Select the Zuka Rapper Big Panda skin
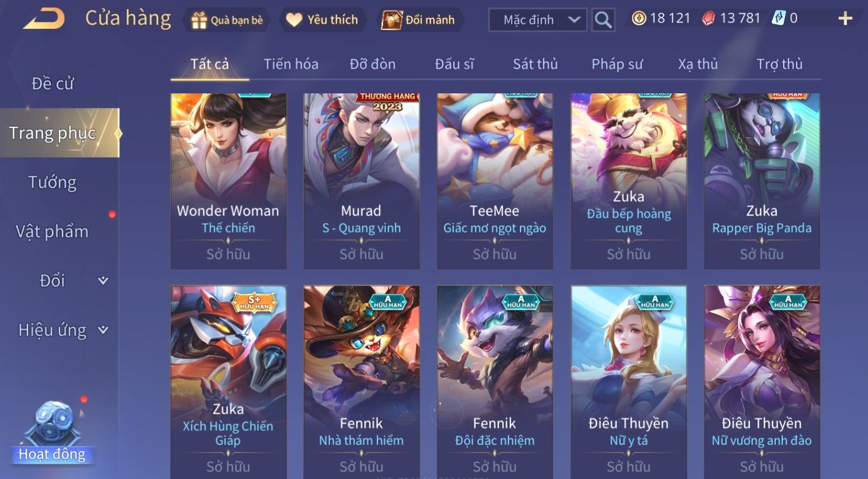868x479 pixels. 762,181
